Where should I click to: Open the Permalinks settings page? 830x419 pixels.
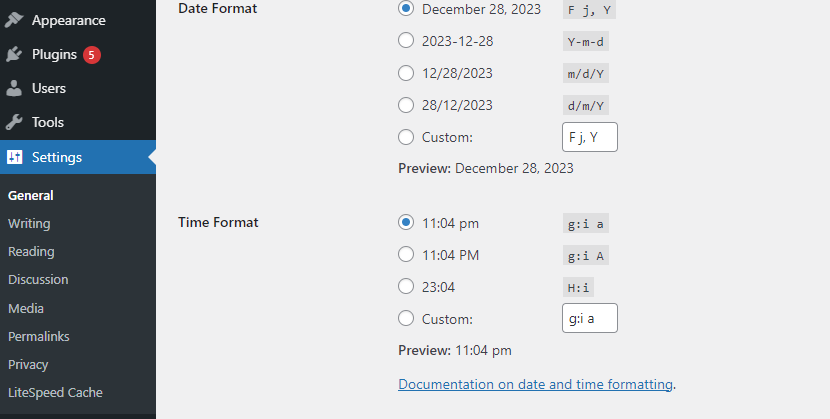(x=39, y=336)
